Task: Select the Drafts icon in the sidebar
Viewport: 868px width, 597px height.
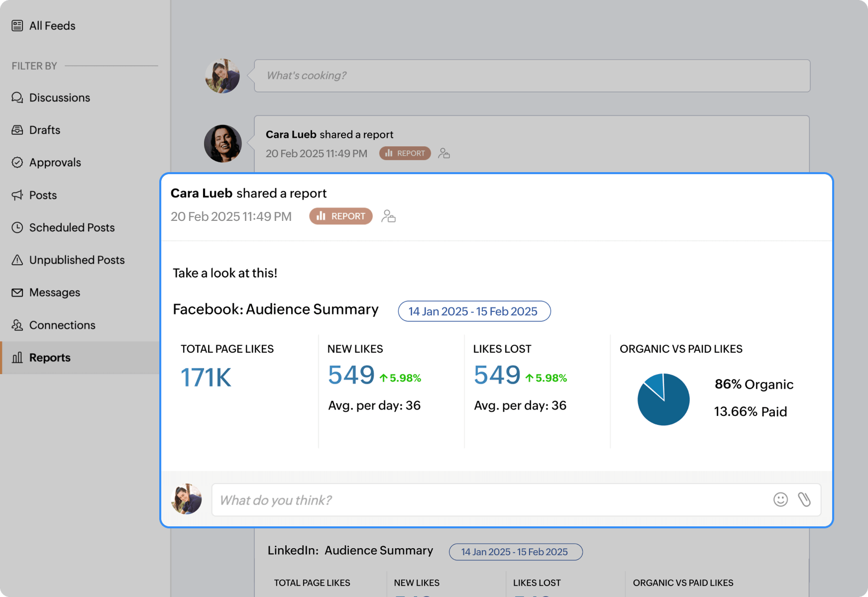Action: coord(16,130)
